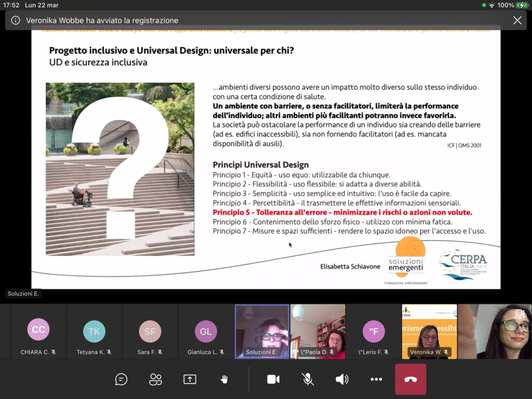The height and width of the screenshot is (399, 532).
Task: Select Leris F. participant tile
Action: coord(373,331)
